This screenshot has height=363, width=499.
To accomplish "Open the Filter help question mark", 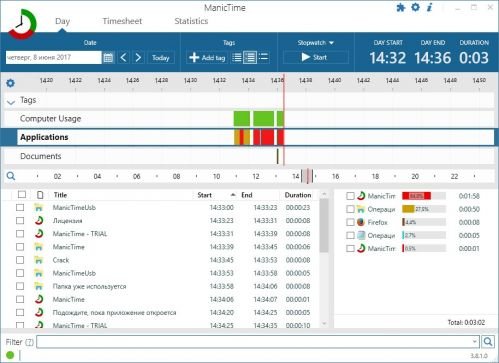I will pyautogui.click(x=30, y=342).
